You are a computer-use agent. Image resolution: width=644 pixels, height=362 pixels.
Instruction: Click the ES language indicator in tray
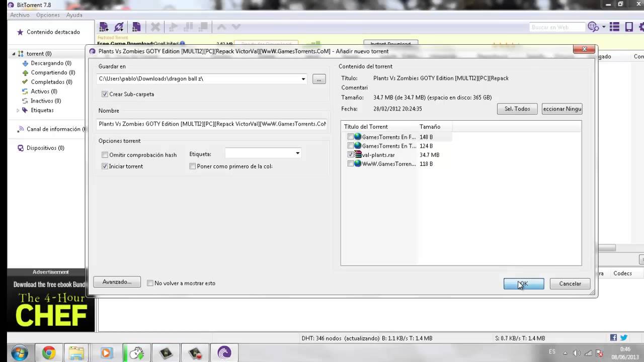click(552, 351)
